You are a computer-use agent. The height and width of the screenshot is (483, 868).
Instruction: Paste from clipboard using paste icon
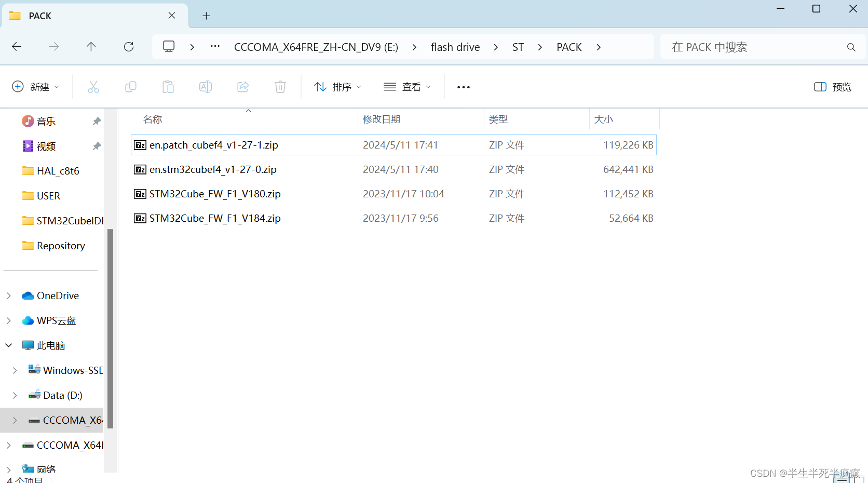[x=168, y=87]
